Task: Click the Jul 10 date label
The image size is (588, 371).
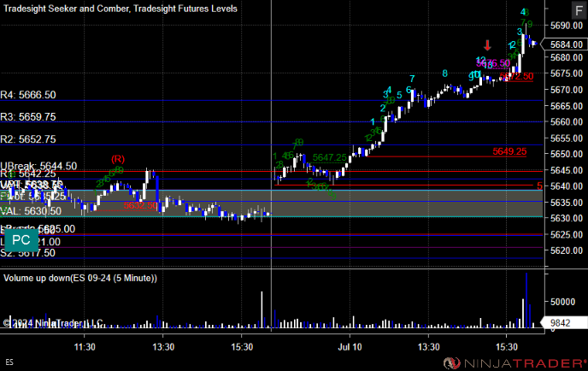Action: click(350, 347)
